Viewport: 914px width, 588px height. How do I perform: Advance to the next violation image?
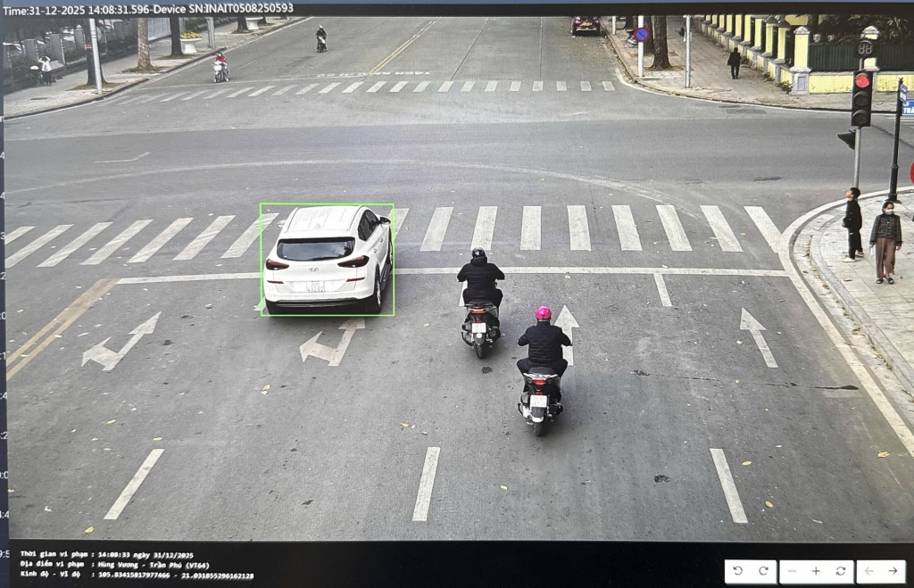pyautogui.click(x=893, y=571)
